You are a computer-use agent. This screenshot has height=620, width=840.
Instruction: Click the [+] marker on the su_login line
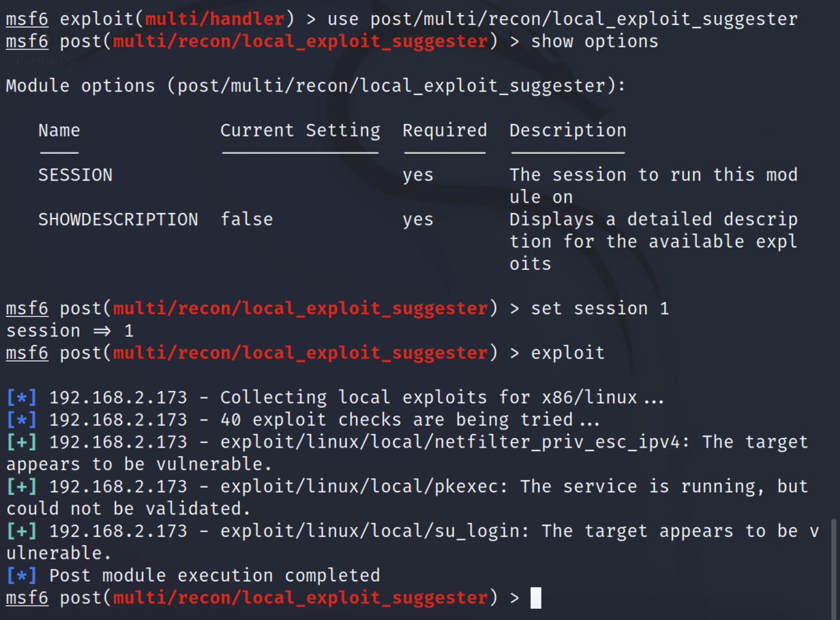(22, 531)
